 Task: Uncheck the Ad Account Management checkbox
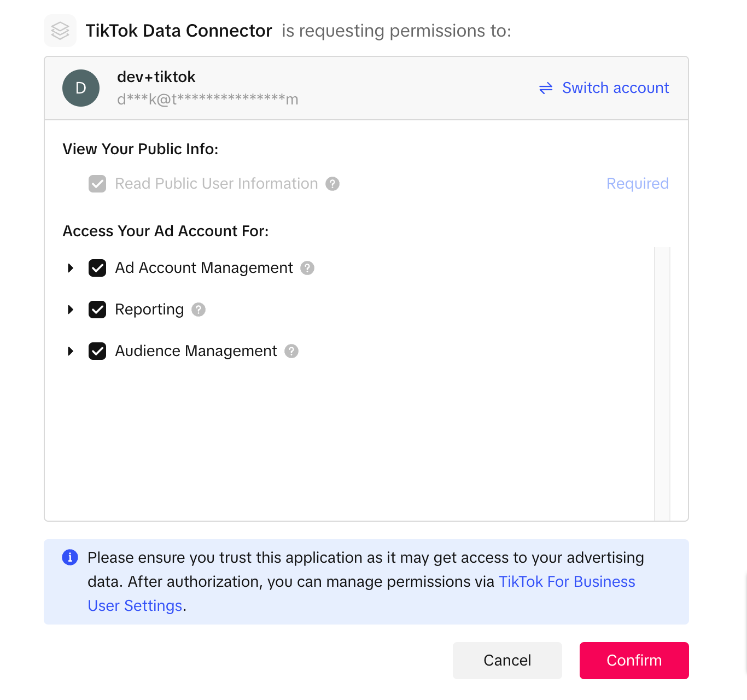97,268
